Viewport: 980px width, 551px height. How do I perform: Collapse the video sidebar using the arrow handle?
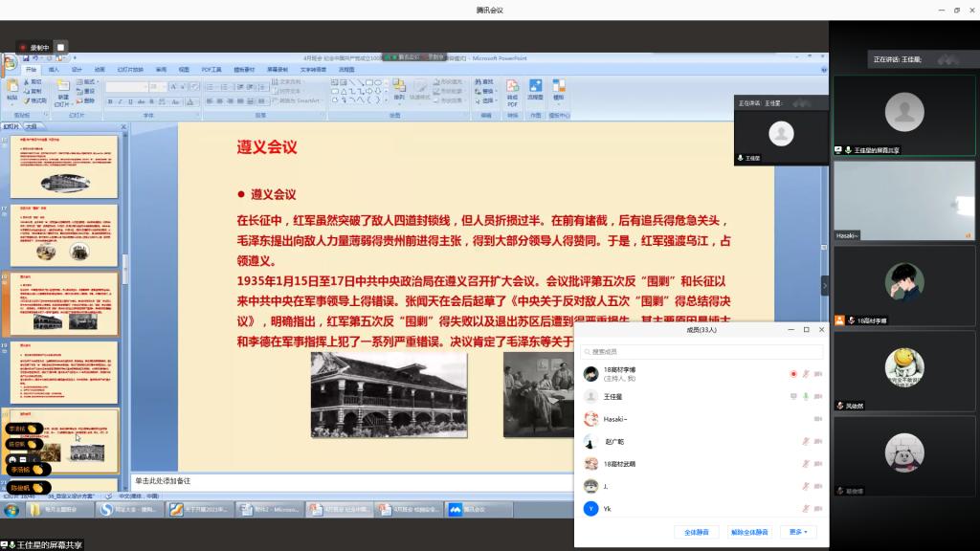pyautogui.click(x=824, y=285)
